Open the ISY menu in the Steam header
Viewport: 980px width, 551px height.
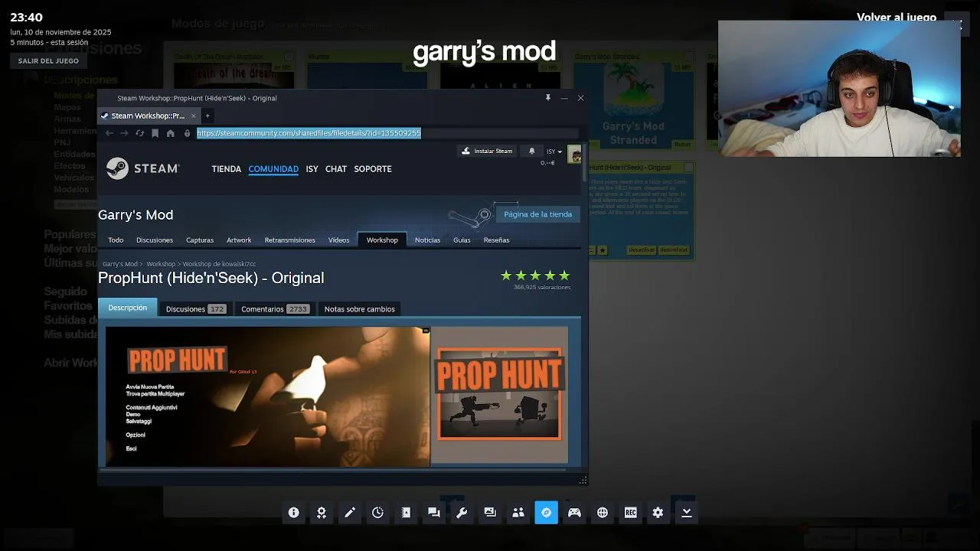pyautogui.click(x=312, y=169)
